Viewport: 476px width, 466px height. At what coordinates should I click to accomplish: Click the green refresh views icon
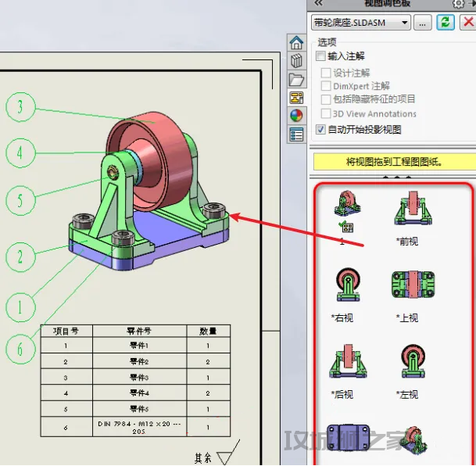point(445,23)
